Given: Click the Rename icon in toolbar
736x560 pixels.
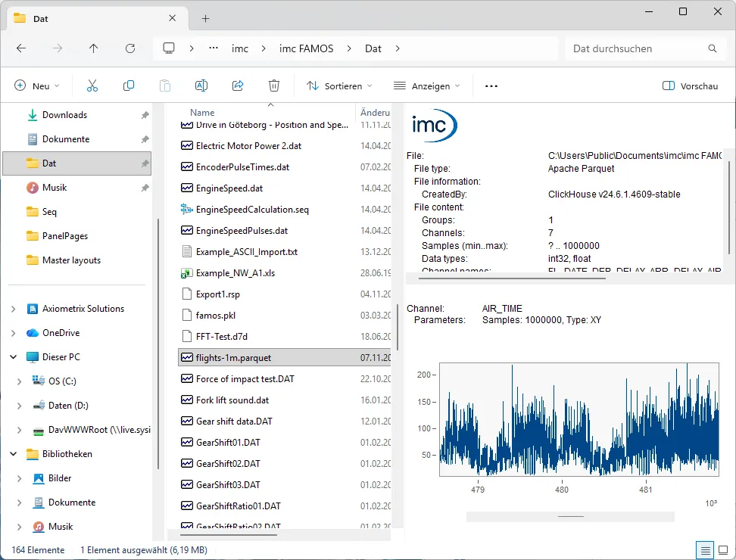Looking at the screenshot, I should [201, 86].
